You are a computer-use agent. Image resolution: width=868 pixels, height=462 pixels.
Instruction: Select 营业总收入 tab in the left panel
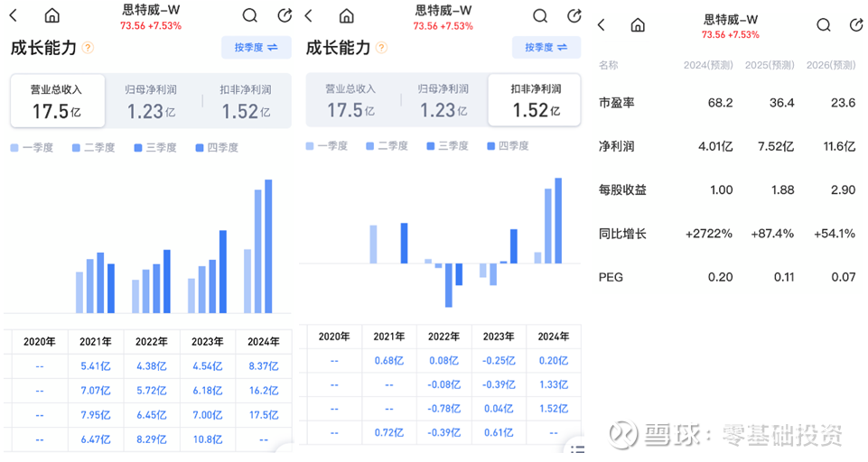click(58, 101)
